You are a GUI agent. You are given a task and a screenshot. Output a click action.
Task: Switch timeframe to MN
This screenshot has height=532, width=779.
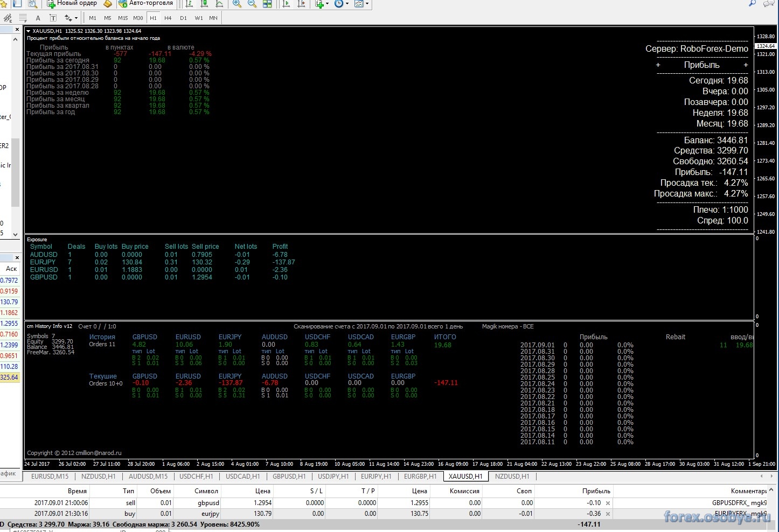213,18
